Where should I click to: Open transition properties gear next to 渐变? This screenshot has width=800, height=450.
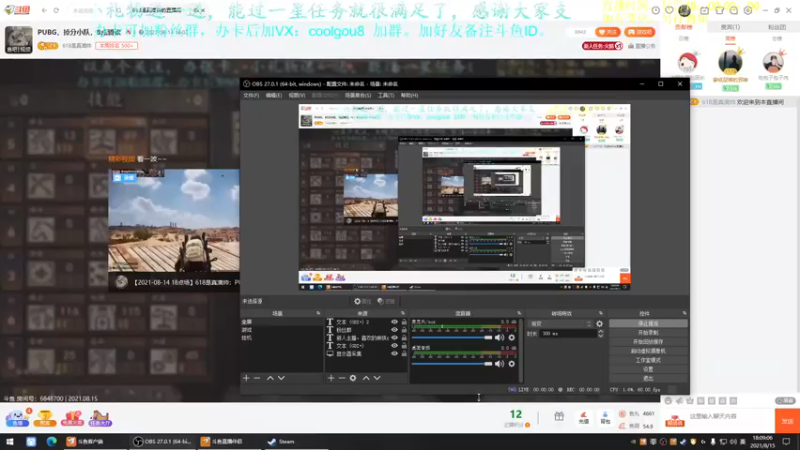[599, 323]
